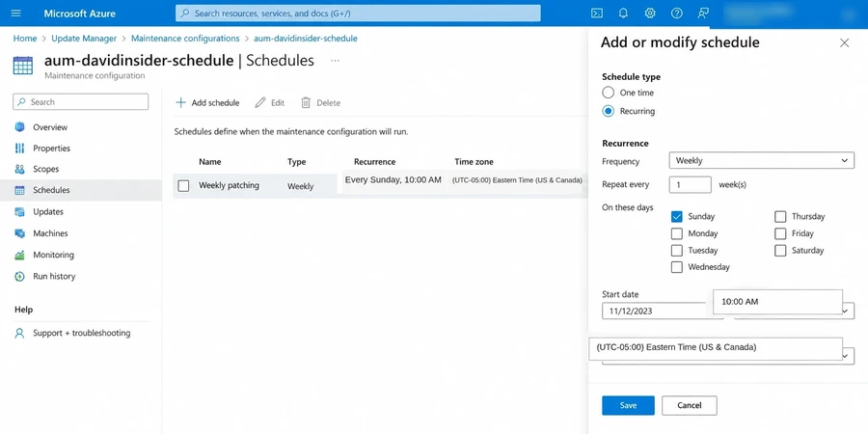Open the 10:00 AM start time dropdown
Screen dimensions: 868x434
pyautogui.click(x=777, y=302)
